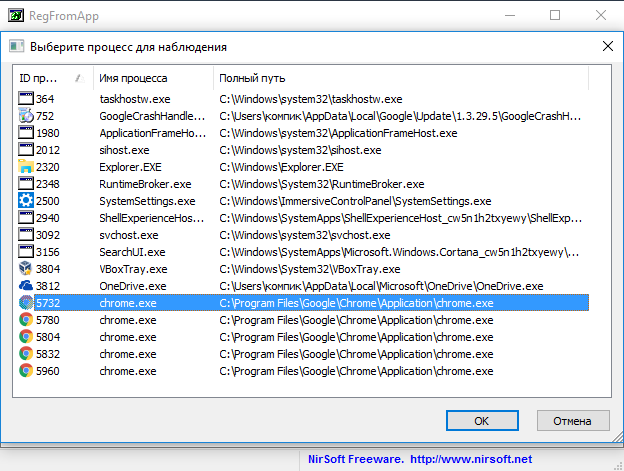Click chrome.exe name in row 5960
The width and height of the screenshot is (624, 471).
tap(128, 371)
